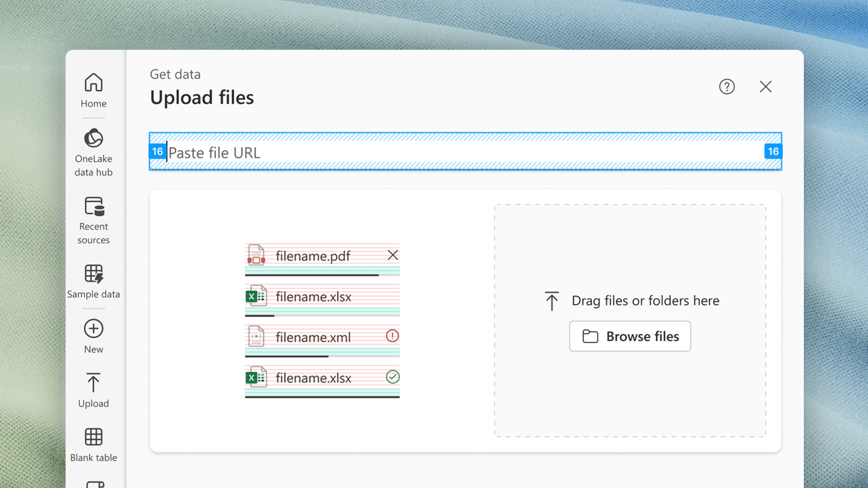
Task: Click the success checkmark on last filename.xlsx
Action: click(x=393, y=377)
